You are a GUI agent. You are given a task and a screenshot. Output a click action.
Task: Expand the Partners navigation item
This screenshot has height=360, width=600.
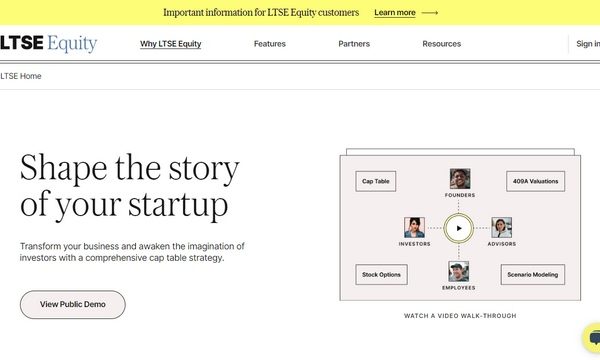click(x=354, y=44)
